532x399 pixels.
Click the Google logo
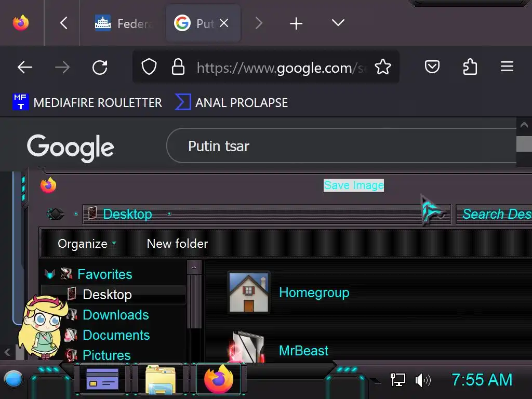coord(71,148)
